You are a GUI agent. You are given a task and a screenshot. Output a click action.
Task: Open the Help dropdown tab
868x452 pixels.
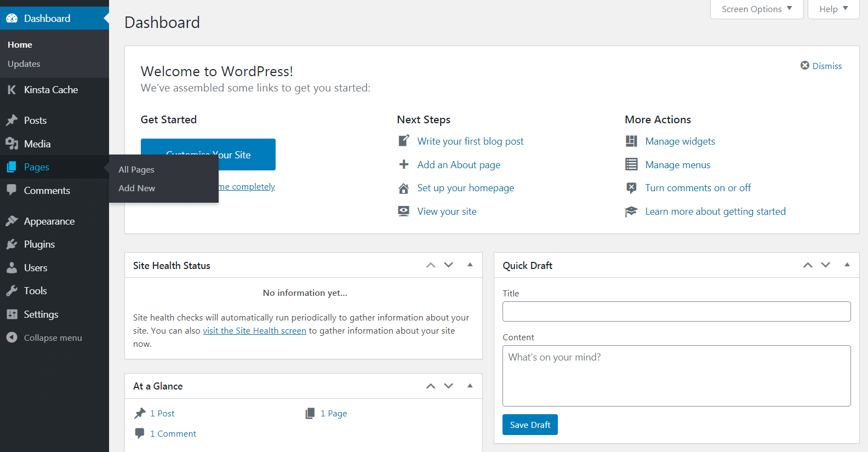point(833,9)
